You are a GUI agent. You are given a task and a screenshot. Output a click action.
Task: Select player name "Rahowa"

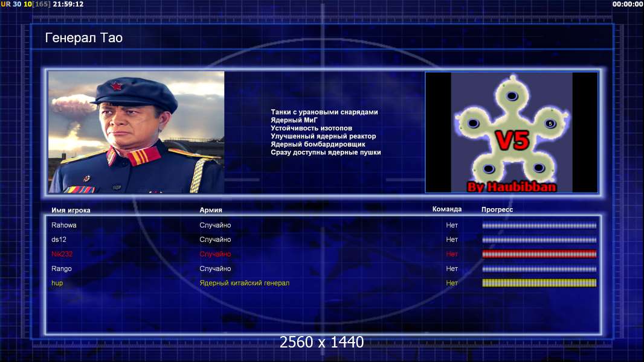(63, 225)
